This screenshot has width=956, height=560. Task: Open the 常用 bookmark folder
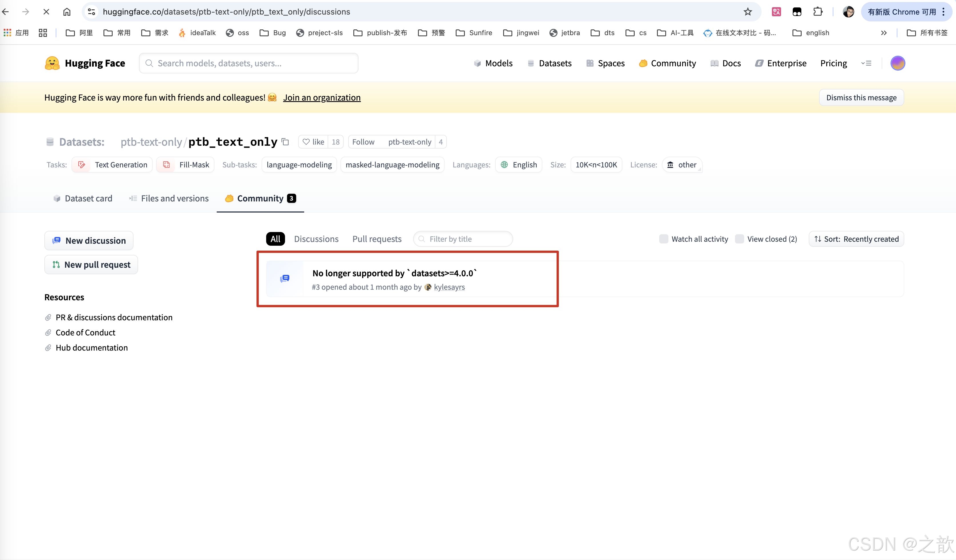(x=117, y=33)
